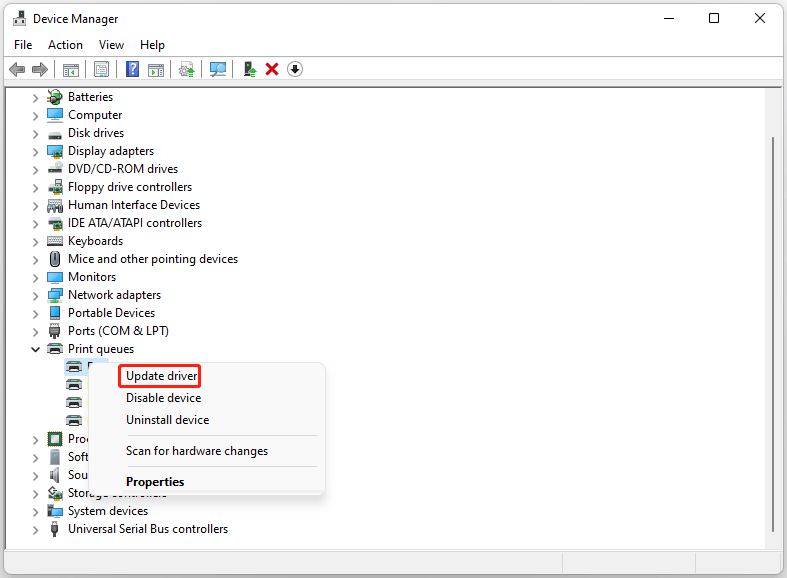Screen dimensions: 787x578
Task: Show or hide console tree icon
Action: 71,69
